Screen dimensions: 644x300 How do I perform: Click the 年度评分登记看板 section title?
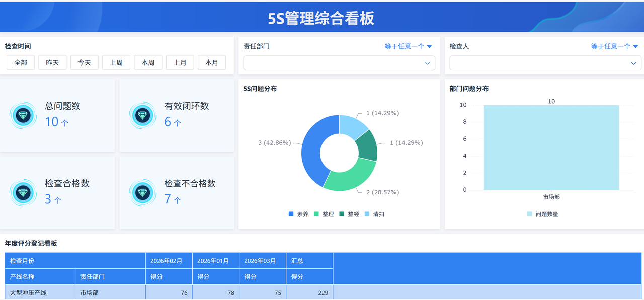pos(31,243)
